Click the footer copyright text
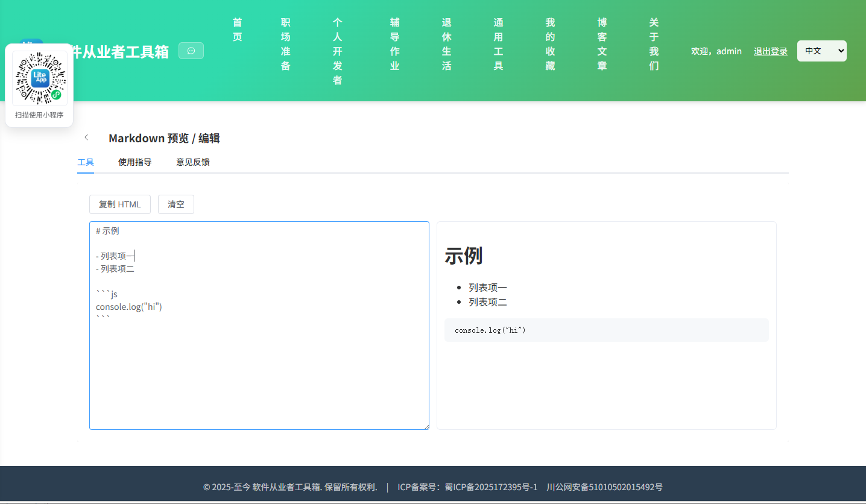The image size is (866, 504). [x=290, y=487]
